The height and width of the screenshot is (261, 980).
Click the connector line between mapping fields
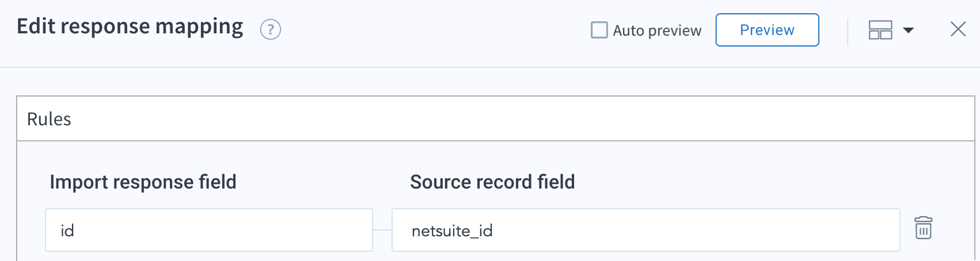point(382,230)
